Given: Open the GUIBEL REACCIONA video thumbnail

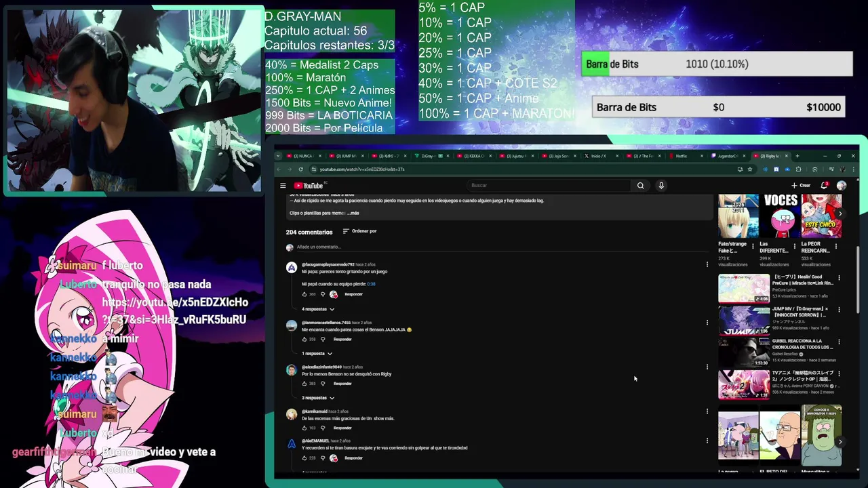Looking at the screenshot, I should pos(744,352).
